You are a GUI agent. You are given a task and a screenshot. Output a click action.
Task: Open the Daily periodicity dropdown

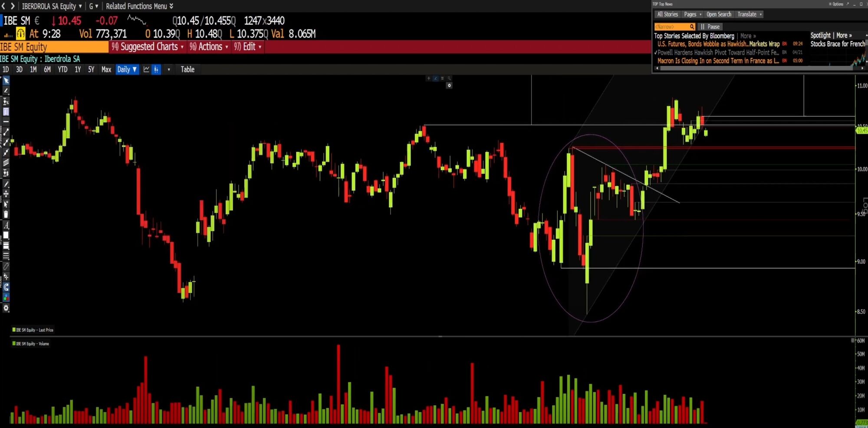click(x=127, y=69)
